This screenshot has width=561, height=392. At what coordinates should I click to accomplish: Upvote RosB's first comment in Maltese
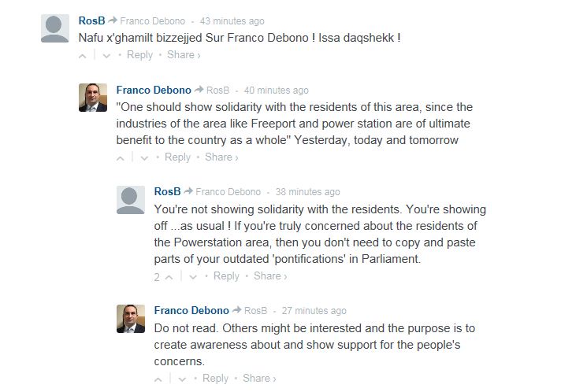point(83,56)
